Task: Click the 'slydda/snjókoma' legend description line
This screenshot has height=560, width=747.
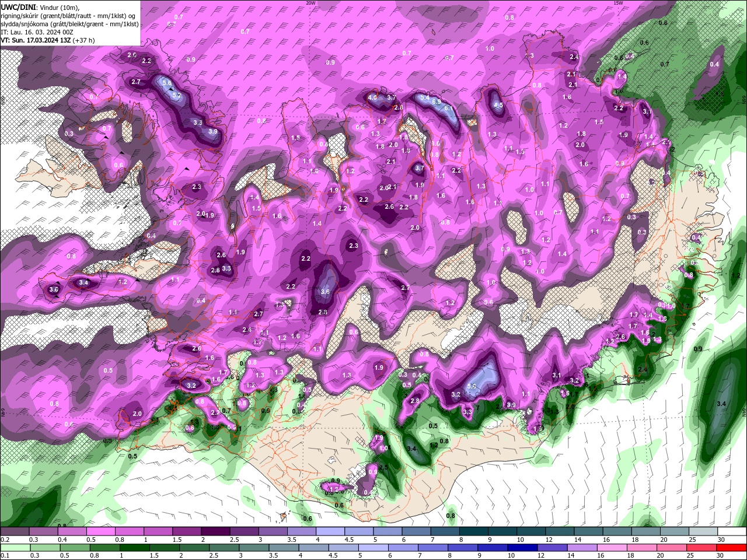Action: pos(70,24)
